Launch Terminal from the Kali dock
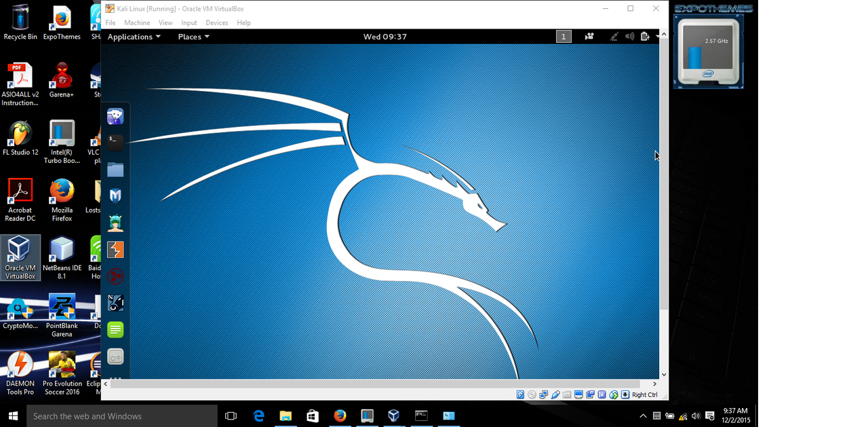The width and height of the screenshot is (868, 427). tap(115, 143)
